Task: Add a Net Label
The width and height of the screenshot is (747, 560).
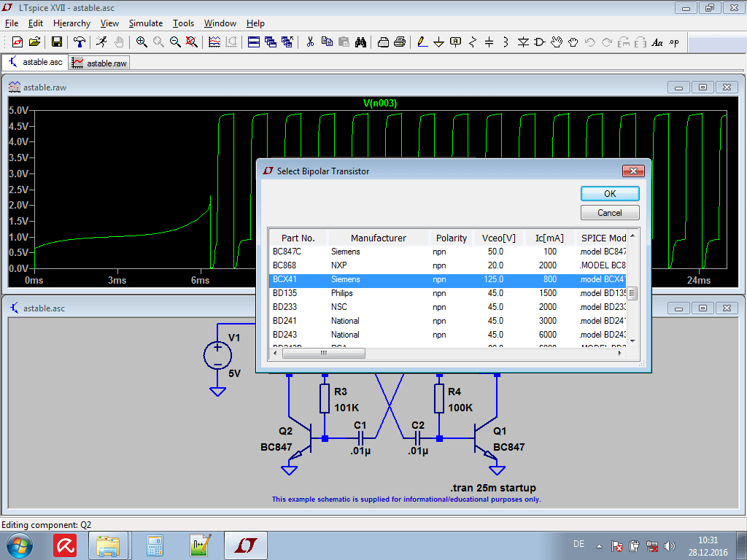Action: click(x=454, y=42)
